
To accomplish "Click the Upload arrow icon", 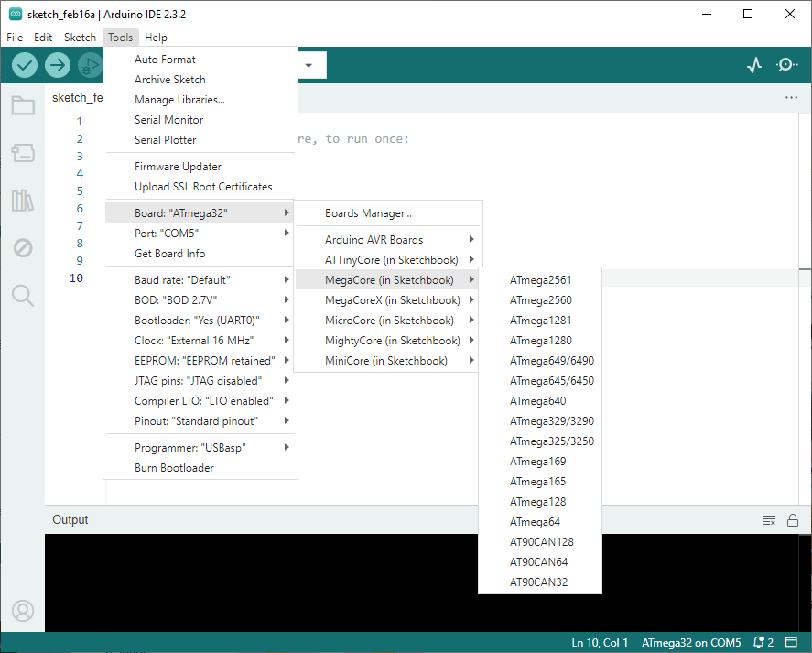I will tap(58, 65).
